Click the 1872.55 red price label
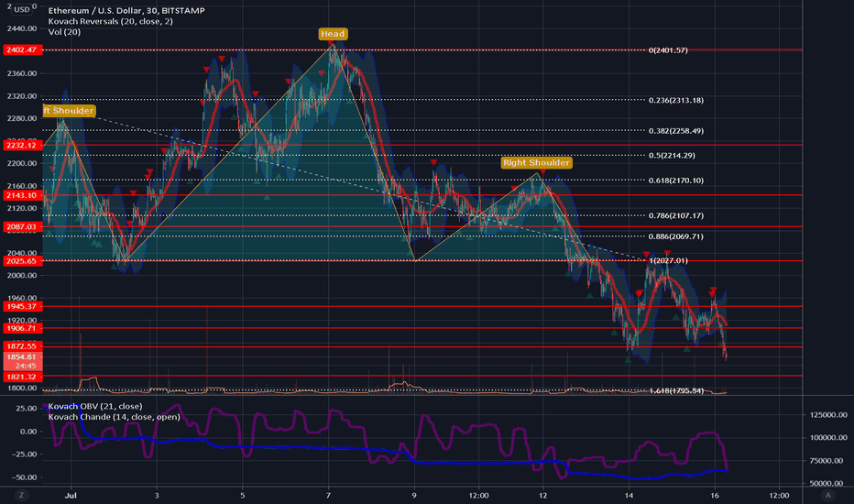Image resolution: width=854 pixels, height=504 pixels. point(21,346)
